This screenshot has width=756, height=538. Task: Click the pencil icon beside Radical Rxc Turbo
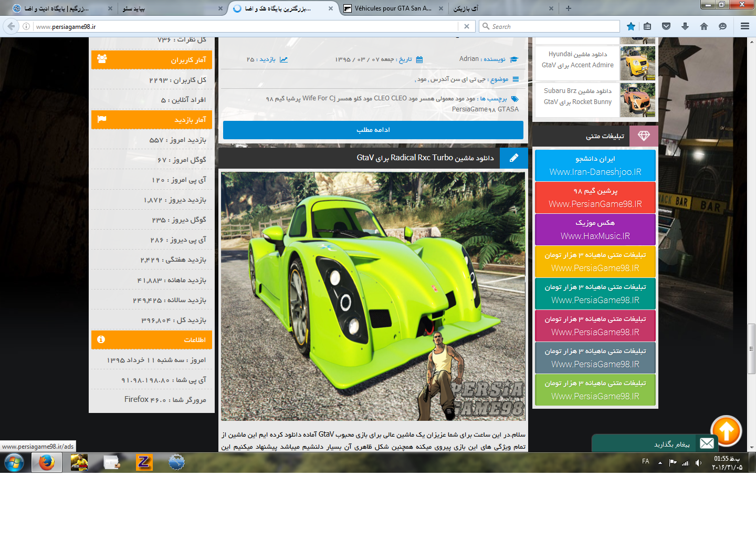pos(514,158)
